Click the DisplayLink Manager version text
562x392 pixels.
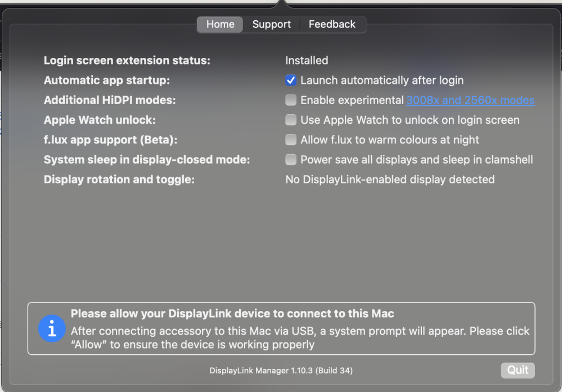coord(281,371)
